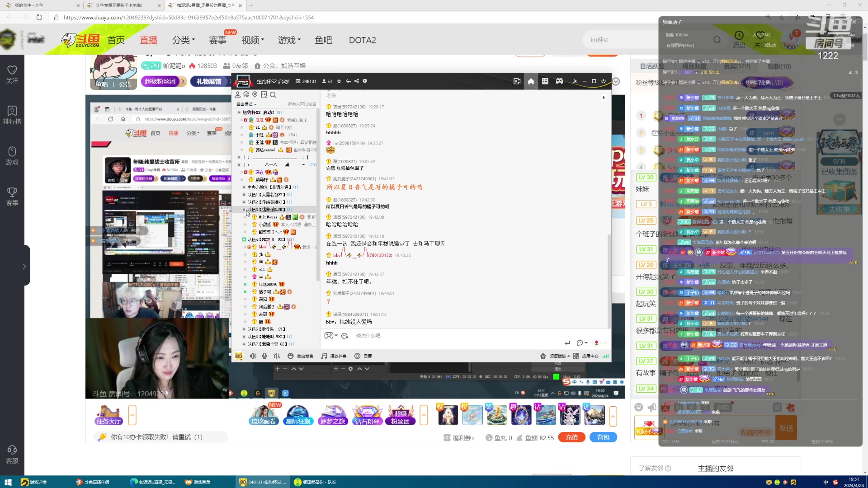Open the 视频 dropdown menu

[252, 40]
